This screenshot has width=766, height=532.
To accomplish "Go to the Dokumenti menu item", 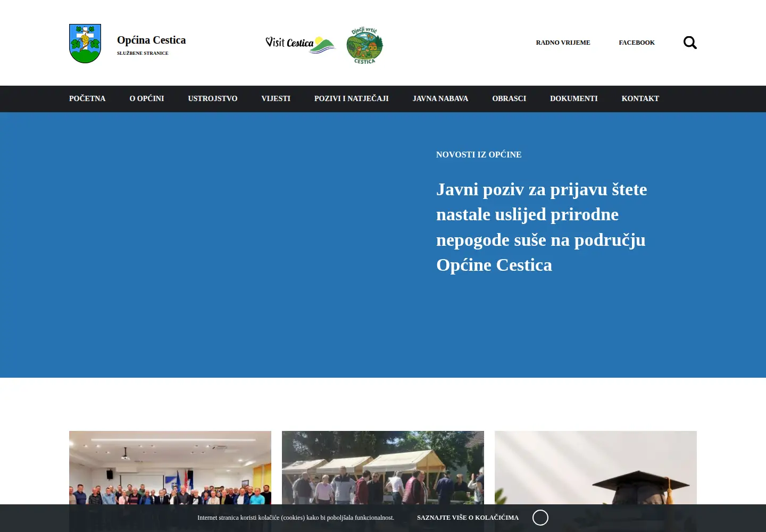I will (x=574, y=98).
